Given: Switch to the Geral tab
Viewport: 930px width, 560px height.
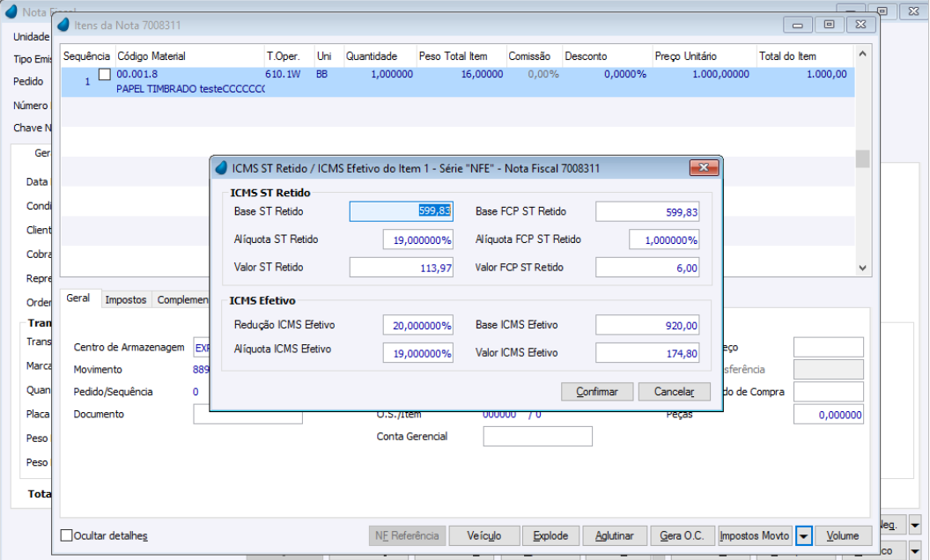Looking at the screenshot, I should pos(78,298).
